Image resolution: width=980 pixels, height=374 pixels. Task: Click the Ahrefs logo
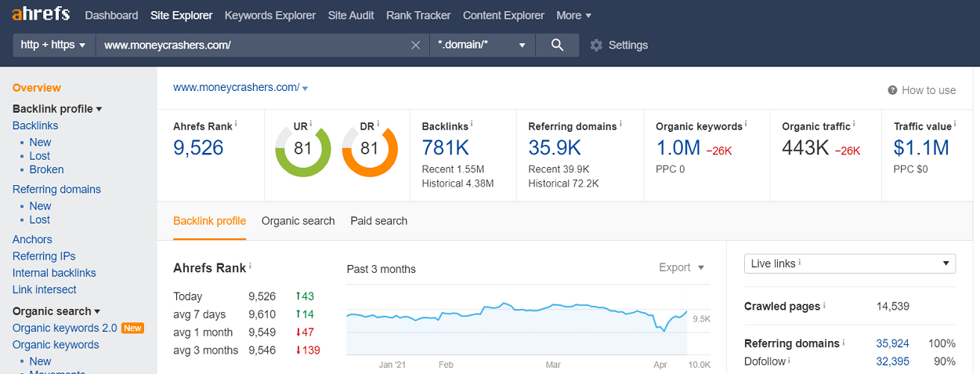point(41,14)
